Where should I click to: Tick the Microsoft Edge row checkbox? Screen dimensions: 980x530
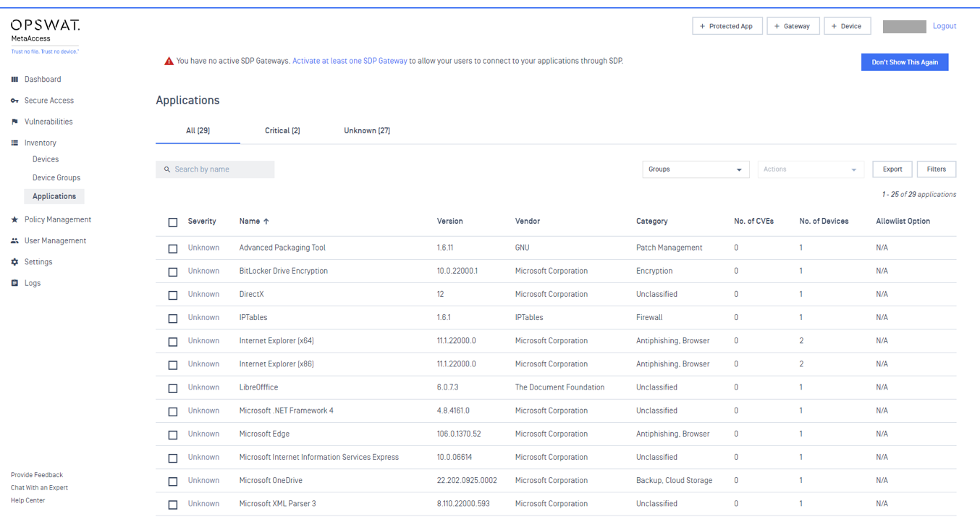point(173,434)
